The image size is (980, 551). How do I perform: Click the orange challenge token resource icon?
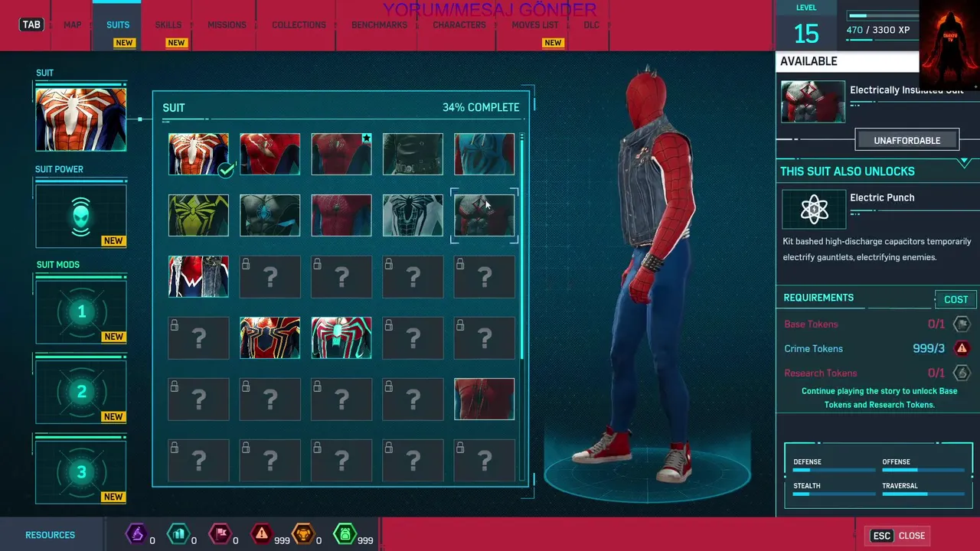click(x=304, y=533)
